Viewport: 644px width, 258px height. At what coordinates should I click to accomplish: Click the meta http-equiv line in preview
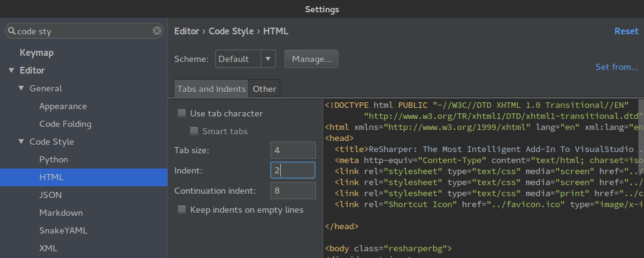pyautogui.click(x=489, y=161)
